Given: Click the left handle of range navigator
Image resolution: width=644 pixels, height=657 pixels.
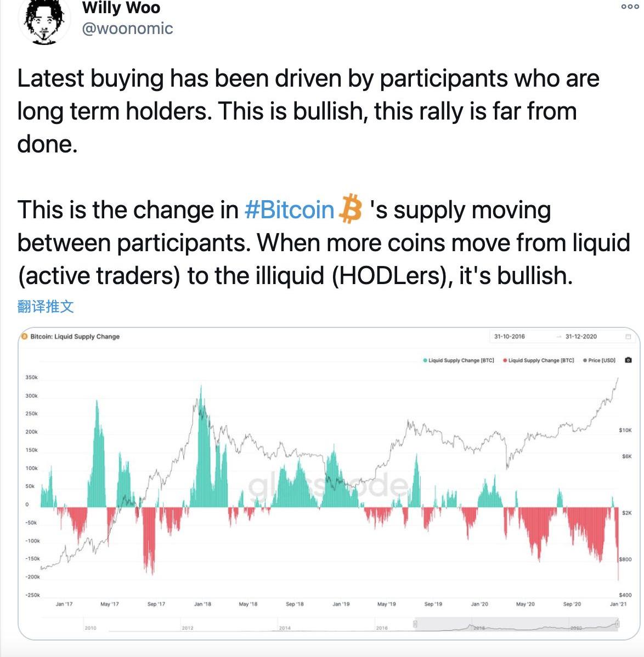Looking at the screenshot, I should pyautogui.click(x=415, y=624).
